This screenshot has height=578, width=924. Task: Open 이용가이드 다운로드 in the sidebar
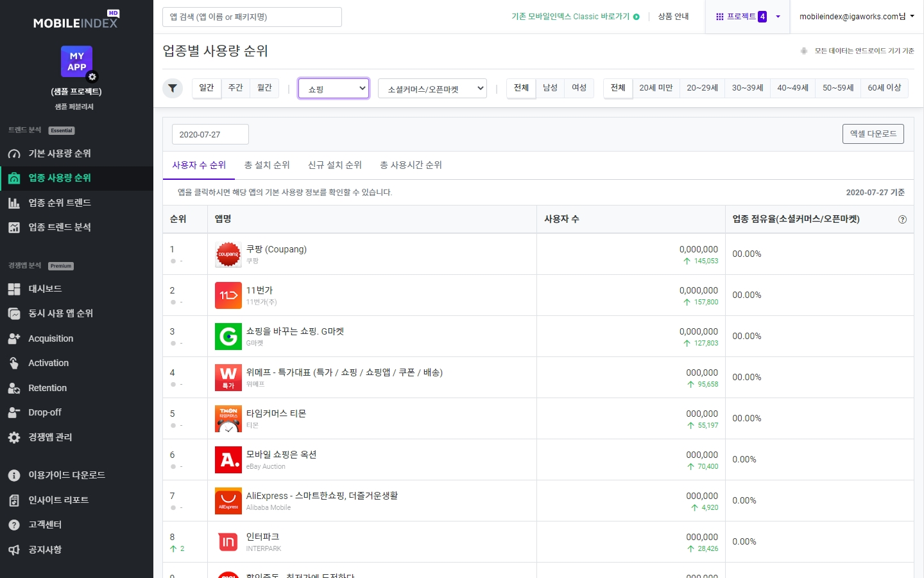tap(76, 475)
